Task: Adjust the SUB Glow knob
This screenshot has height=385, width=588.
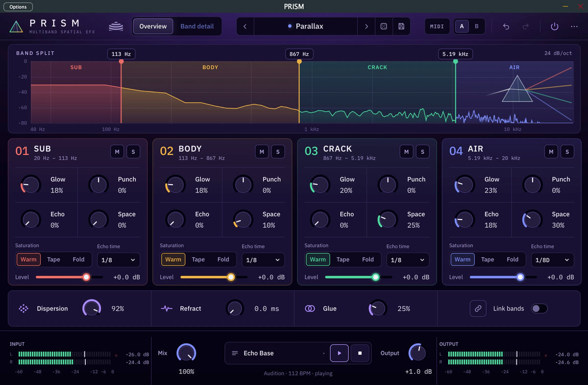Action: (30, 185)
